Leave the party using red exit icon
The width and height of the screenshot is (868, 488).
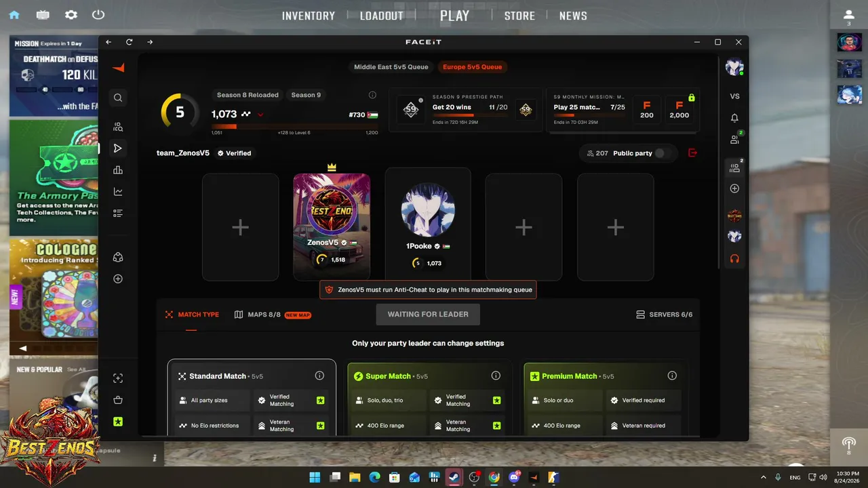coord(692,153)
